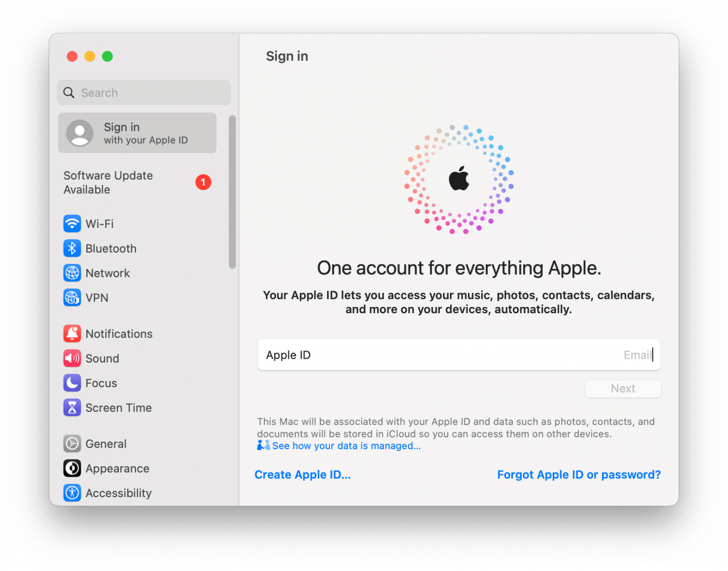This screenshot has height=571, width=728.
Task: Select Software Update Available in the sidebar
Action: (x=108, y=182)
